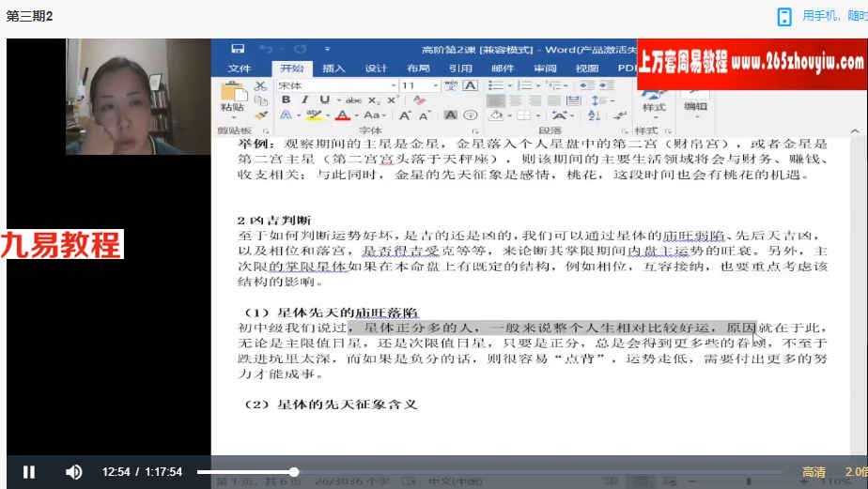Switch to the 审阅 (Review) tab
The height and width of the screenshot is (489, 868).
click(545, 68)
